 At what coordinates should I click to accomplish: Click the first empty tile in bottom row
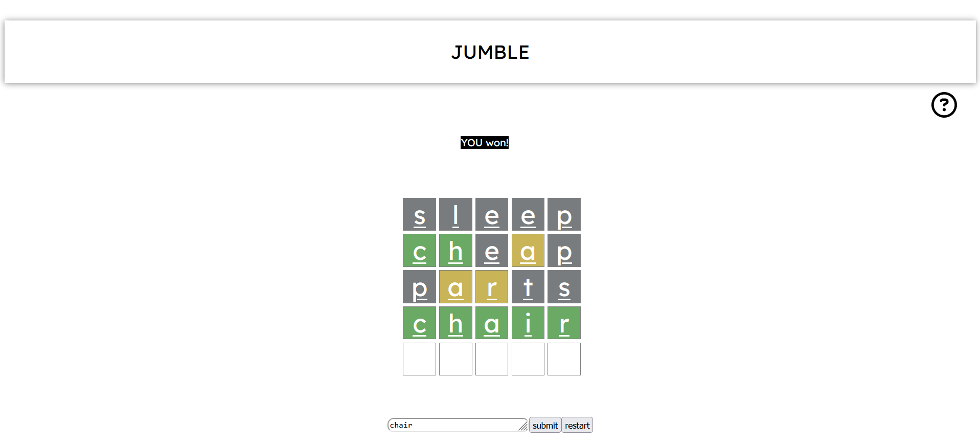pos(419,359)
